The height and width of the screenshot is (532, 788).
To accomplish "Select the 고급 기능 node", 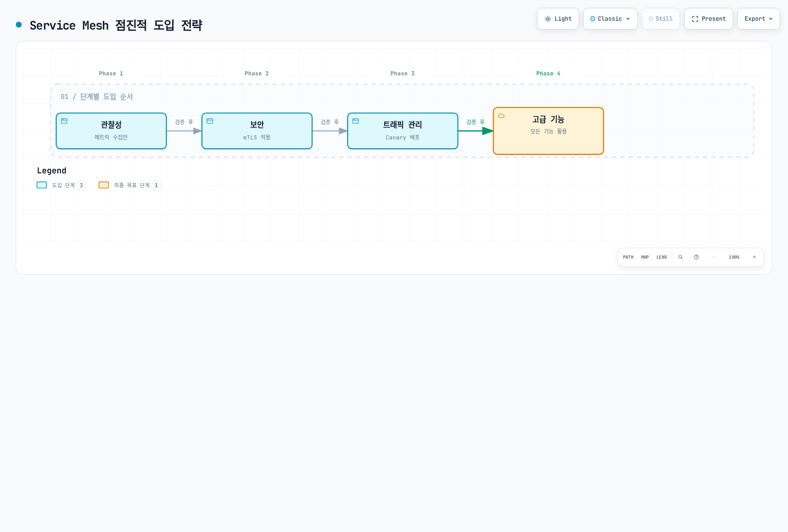I will click(x=549, y=131).
